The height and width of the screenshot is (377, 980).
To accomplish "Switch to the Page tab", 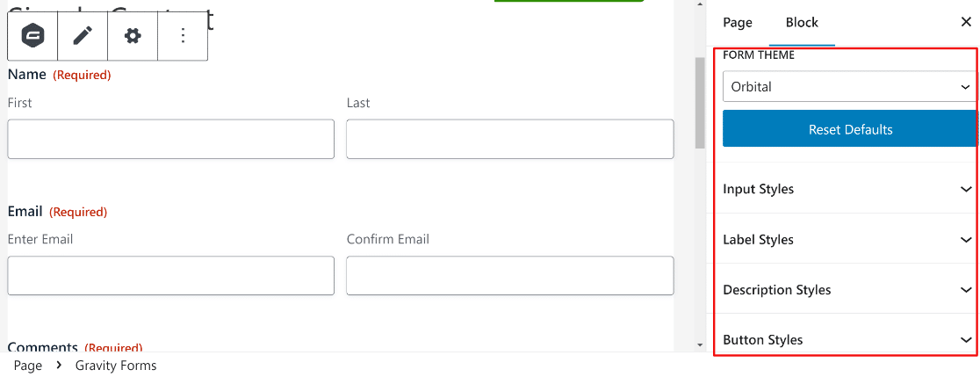I will coord(738,23).
